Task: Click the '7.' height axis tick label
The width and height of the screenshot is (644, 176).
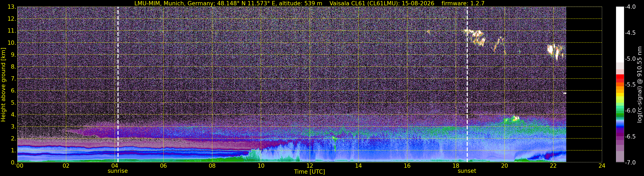Action: point(13,79)
